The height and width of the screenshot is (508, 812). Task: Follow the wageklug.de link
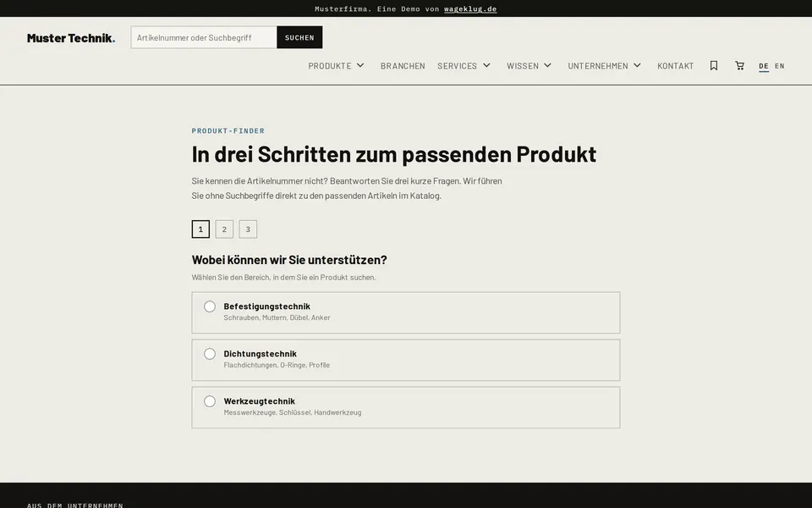[x=470, y=8]
